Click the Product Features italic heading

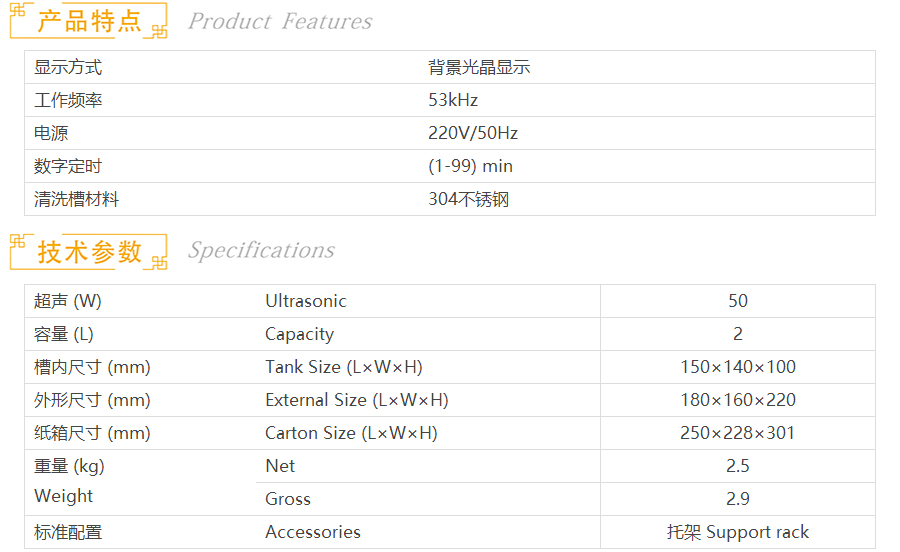[280, 22]
